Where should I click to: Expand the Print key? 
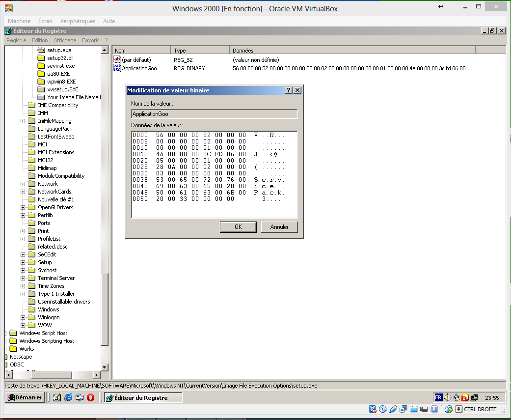pyautogui.click(x=23, y=231)
